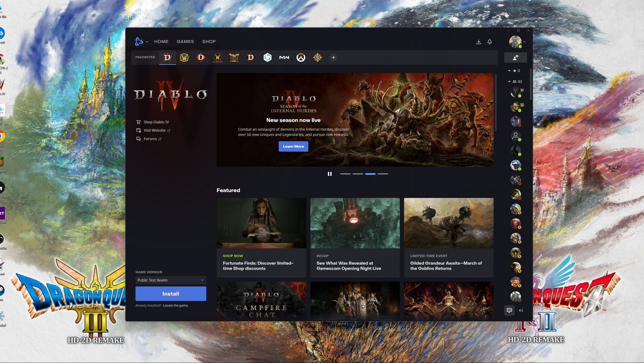Select the WoW Classic favorite icon

tap(217, 57)
